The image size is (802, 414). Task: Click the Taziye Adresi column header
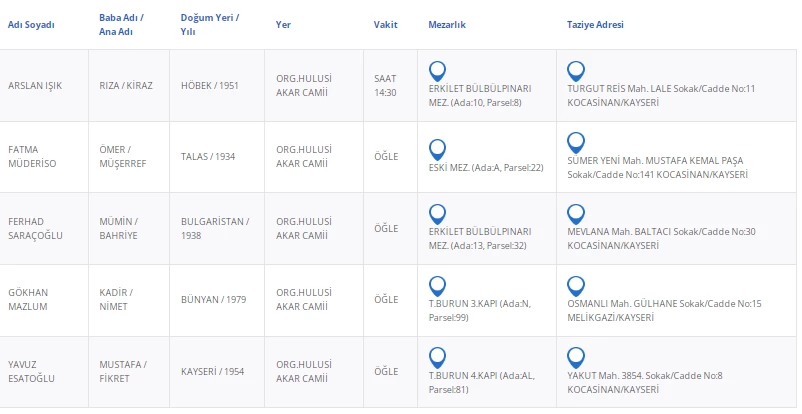coord(595,25)
